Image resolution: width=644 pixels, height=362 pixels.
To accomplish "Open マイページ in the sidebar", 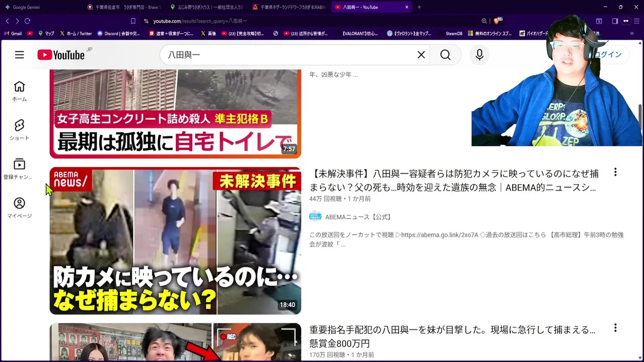I will (19, 208).
